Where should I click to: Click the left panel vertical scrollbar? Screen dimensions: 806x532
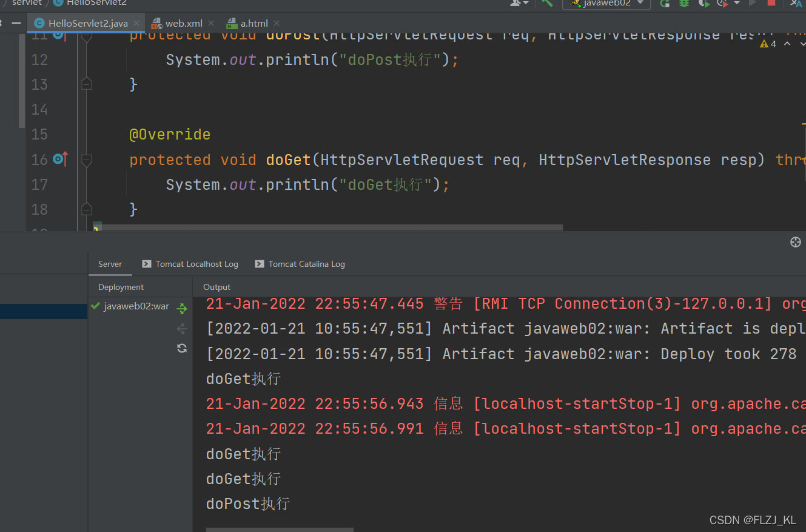tap(22, 80)
